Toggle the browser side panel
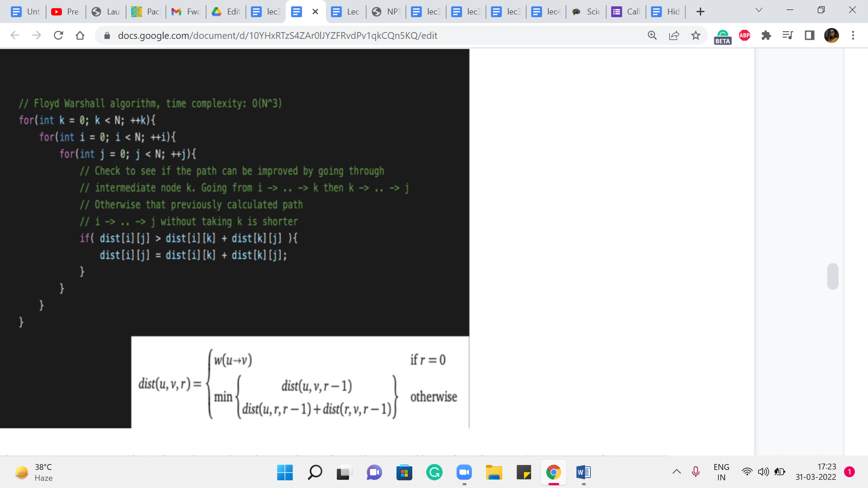The height and width of the screenshot is (488, 868). (x=810, y=35)
